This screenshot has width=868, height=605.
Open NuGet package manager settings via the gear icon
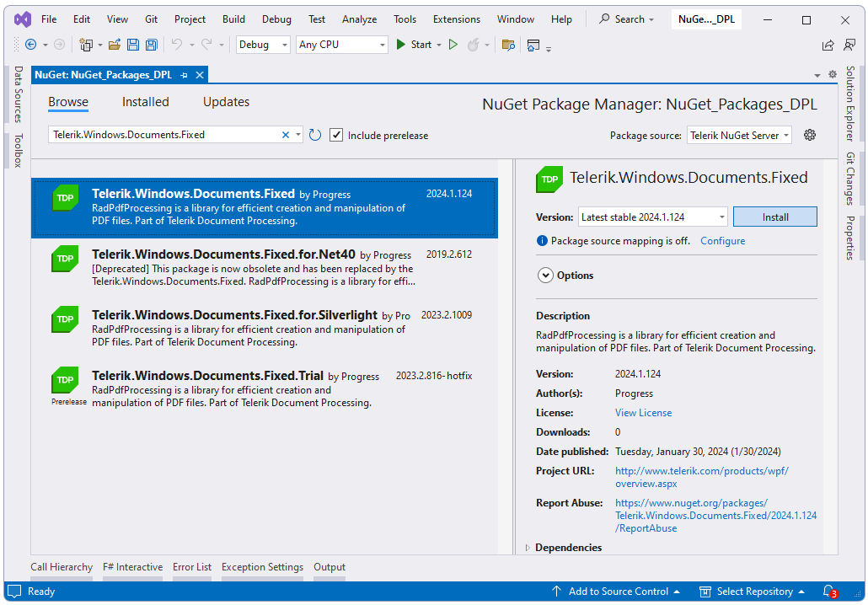pos(809,134)
